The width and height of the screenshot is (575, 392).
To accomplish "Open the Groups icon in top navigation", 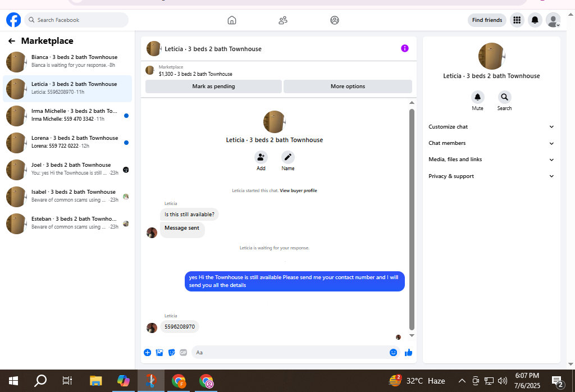I will tap(335, 20).
